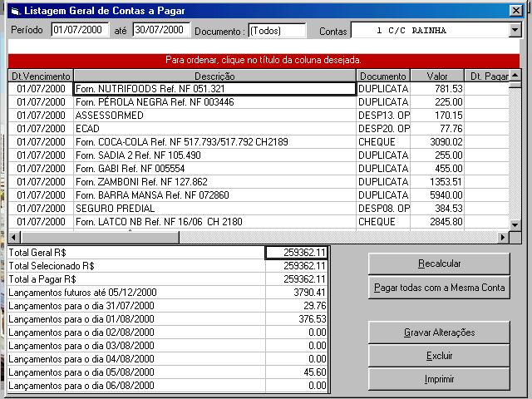Screen dimensions: 532x399
Task: Click the Gravar Alterações button
Action: (439, 332)
